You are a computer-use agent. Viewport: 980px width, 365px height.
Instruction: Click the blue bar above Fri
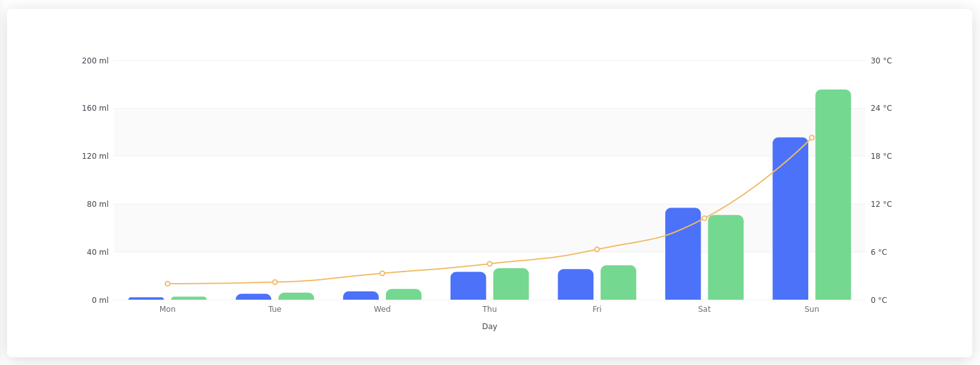coord(576,285)
